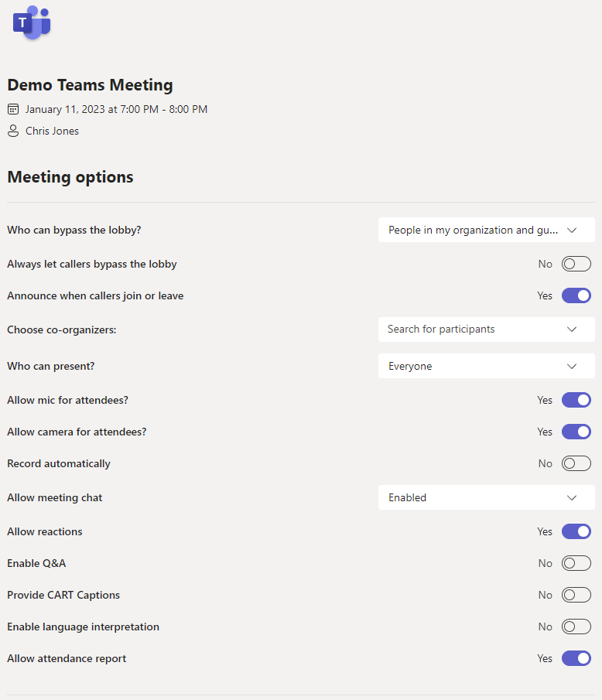
Task: Open the lobby bypass dropdown chevron
Action: tap(572, 230)
